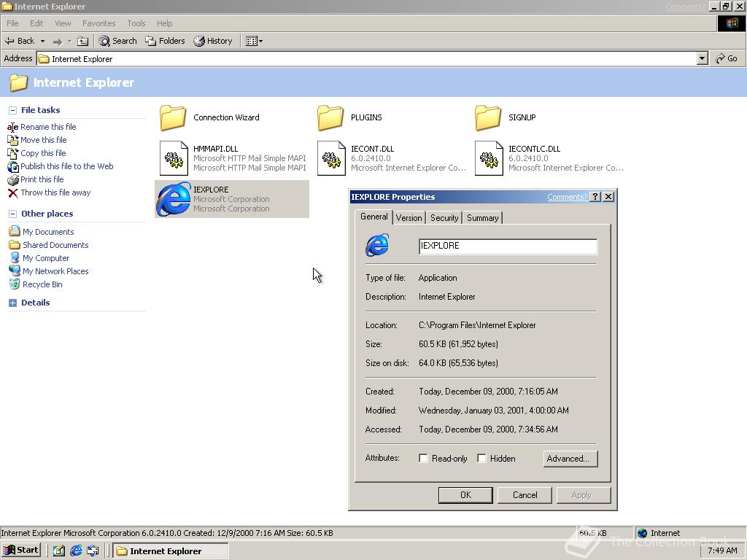Click the folder icon in address bar

44,59
